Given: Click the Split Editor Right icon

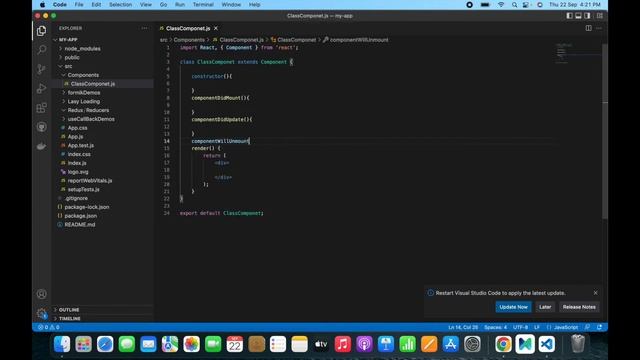Looking at the screenshot, I should [x=589, y=28].
